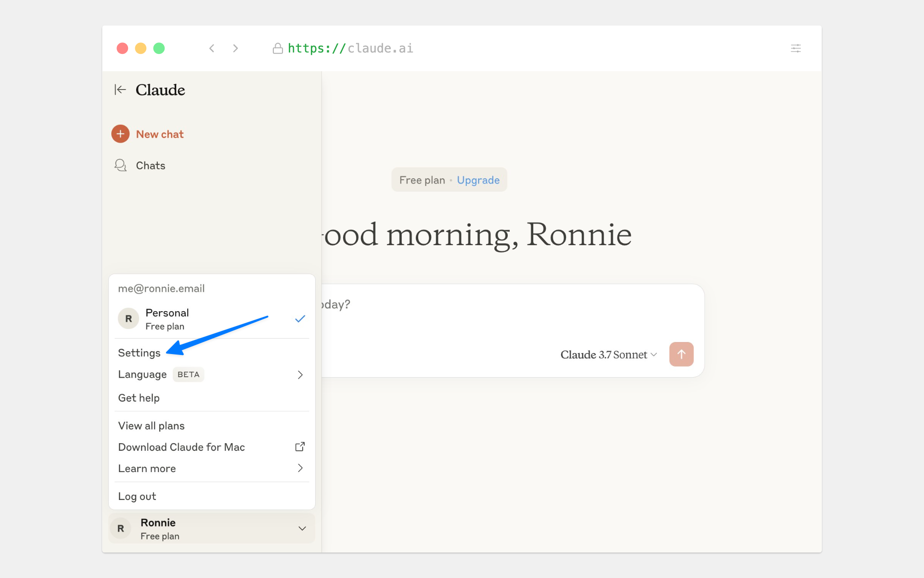The image size is (924, 578).
Task: Open Chats via the speech bubble icon
Action: (x=120, y=165)
